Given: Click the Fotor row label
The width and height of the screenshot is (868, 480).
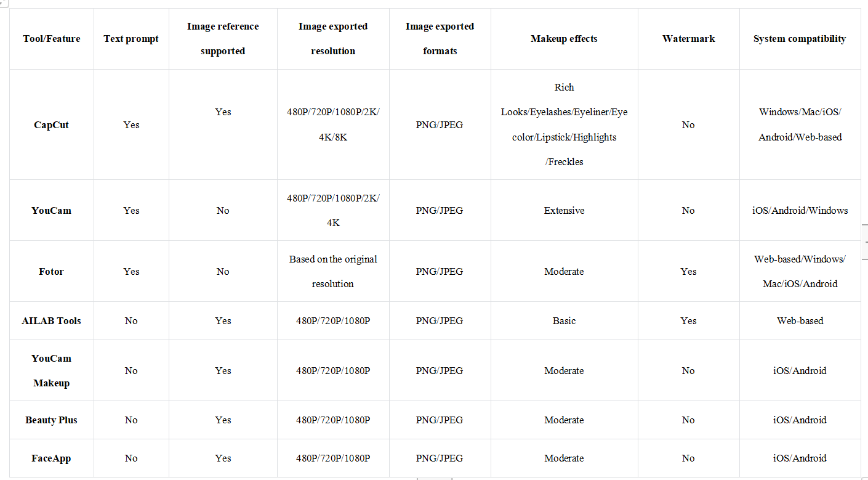Looking at the screenshot, I should coord(52,271).
